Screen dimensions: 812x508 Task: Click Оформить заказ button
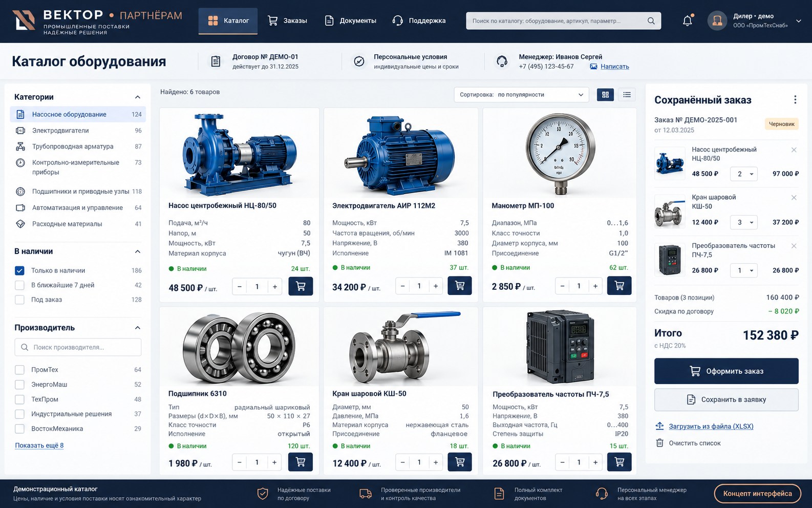click(x=726, y=371)
